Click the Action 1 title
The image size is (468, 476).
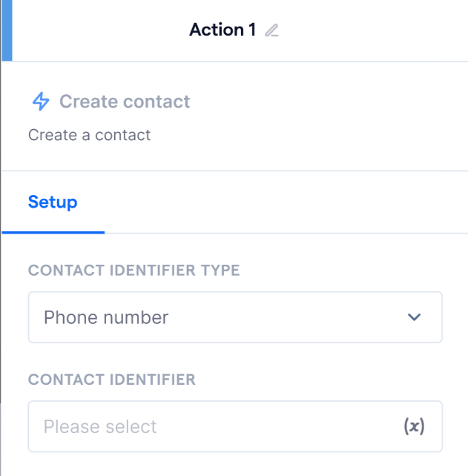223,30
